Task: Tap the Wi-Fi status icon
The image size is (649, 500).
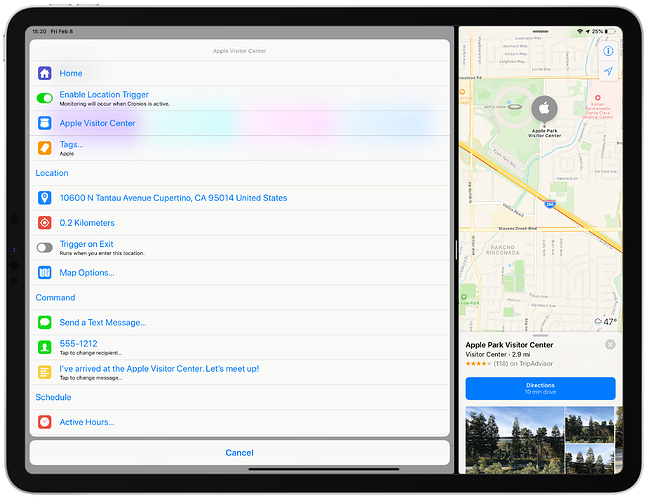Action: [580, 31]
